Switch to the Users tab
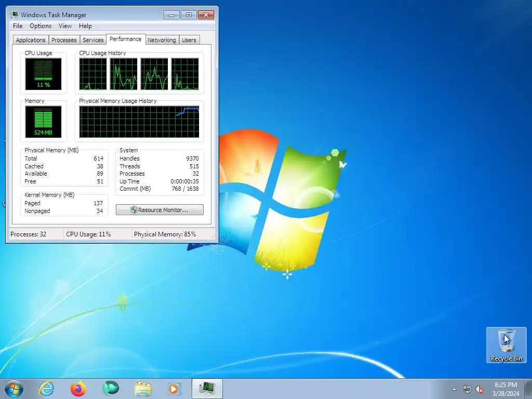The width and height of the screenshot is (532, 399). [x=189, y=40]
